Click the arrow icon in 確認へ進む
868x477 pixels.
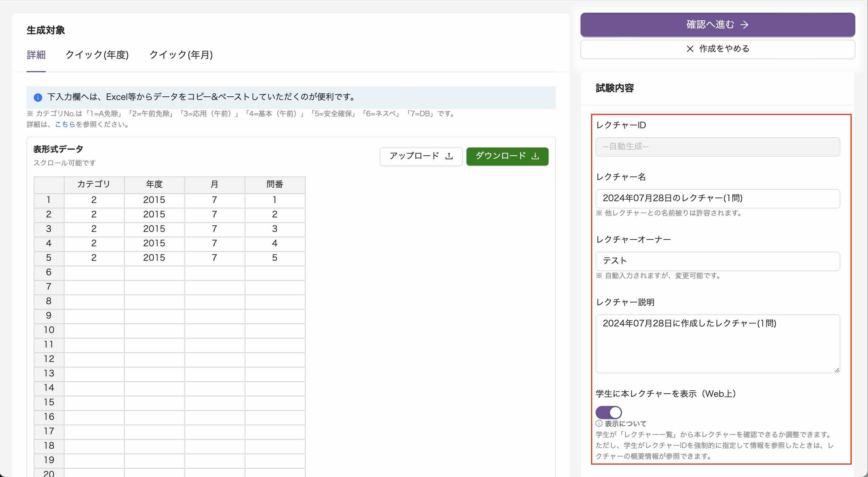pyautogui.click(x=744, y=25)
